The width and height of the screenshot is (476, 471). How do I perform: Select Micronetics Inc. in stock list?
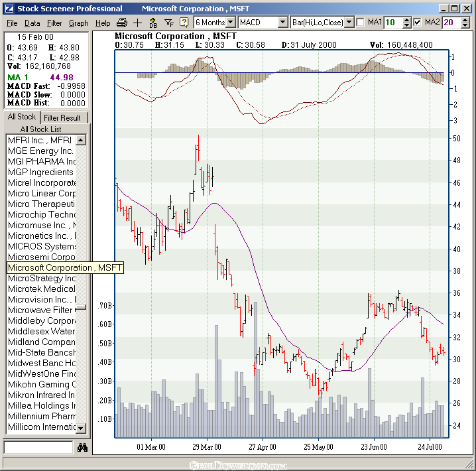(x=41, y=236)
